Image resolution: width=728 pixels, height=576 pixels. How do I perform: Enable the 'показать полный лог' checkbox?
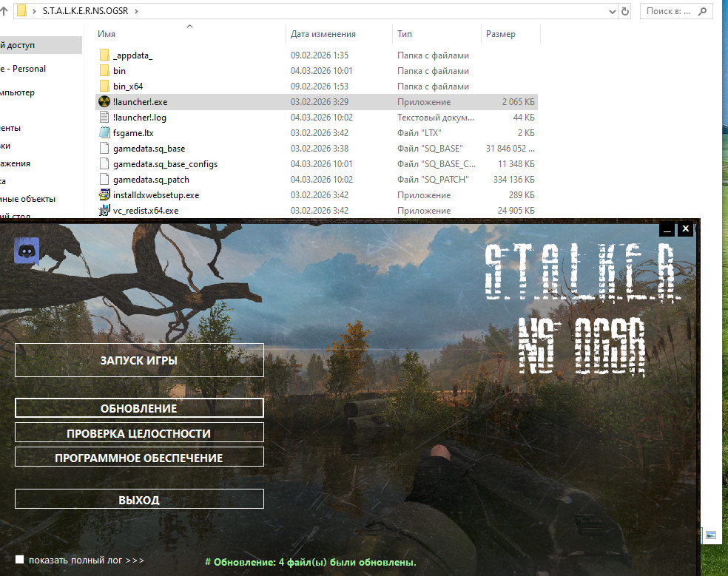[x=20, y=560]
